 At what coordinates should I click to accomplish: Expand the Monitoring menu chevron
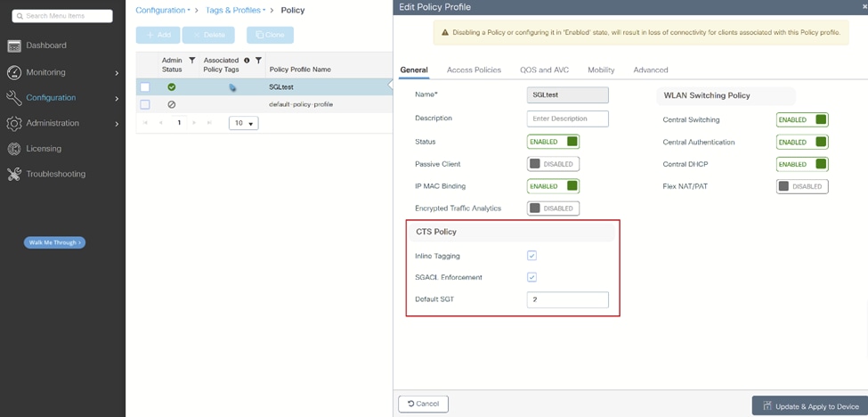click(117, 73)
